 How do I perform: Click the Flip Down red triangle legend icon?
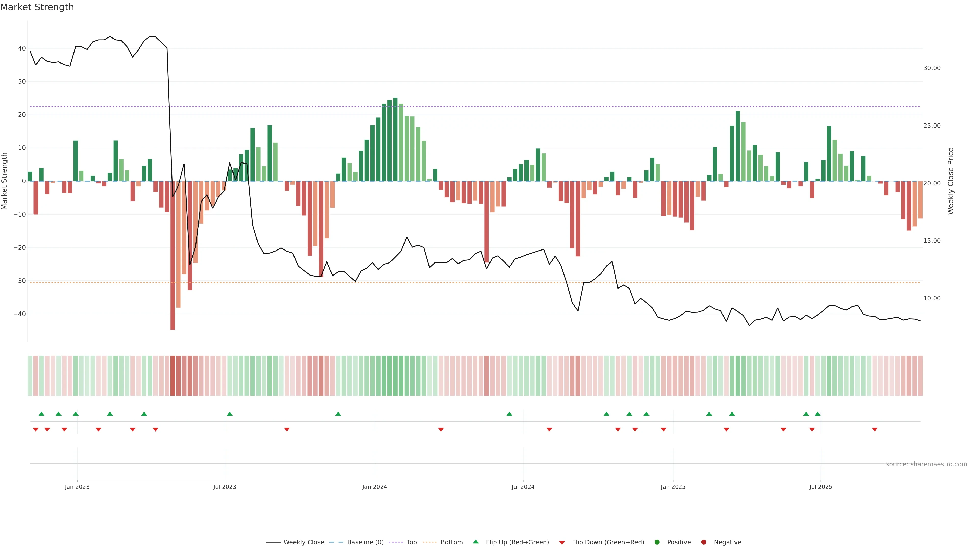(x=562, y=543)
